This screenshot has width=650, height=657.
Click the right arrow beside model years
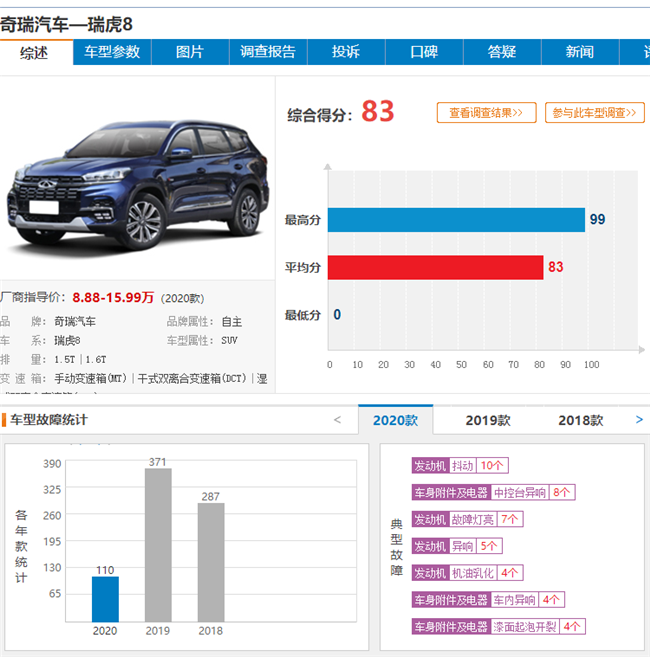639,419
